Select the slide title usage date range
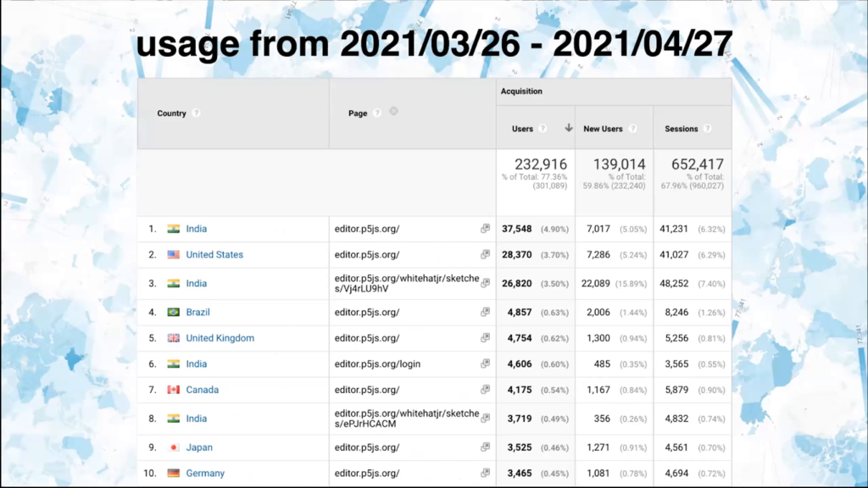This screenshot has height=488, width=868. coord(434,44)
